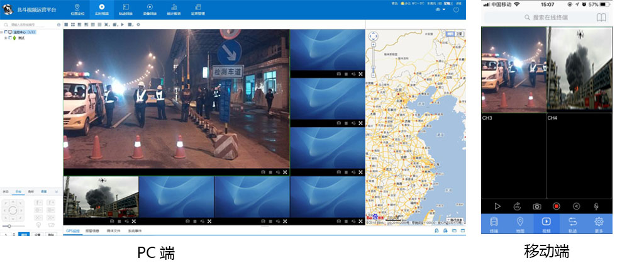
Task: Click the play-all triangle in video toolbar
Action: (123, 25)
